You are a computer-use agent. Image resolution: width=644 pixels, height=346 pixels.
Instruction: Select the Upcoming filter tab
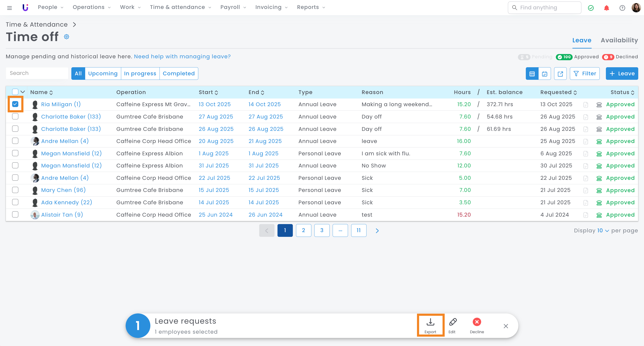(103, 73)
